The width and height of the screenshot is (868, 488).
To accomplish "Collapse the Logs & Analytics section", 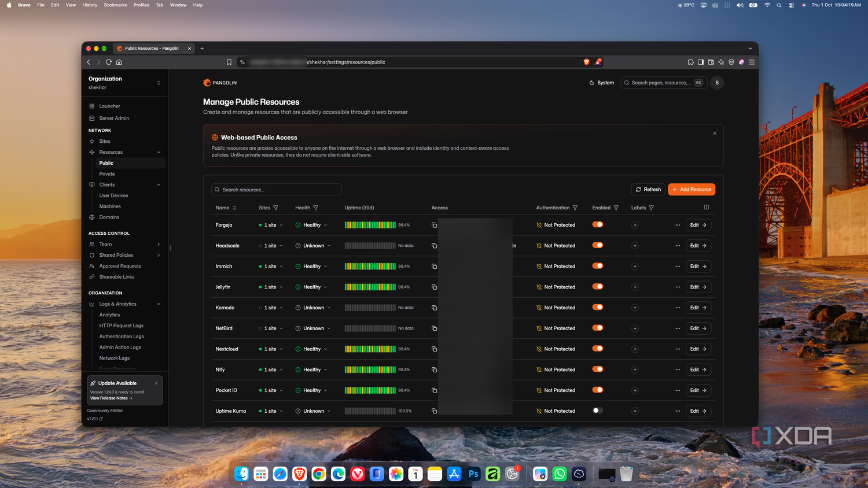I will 159,304.
